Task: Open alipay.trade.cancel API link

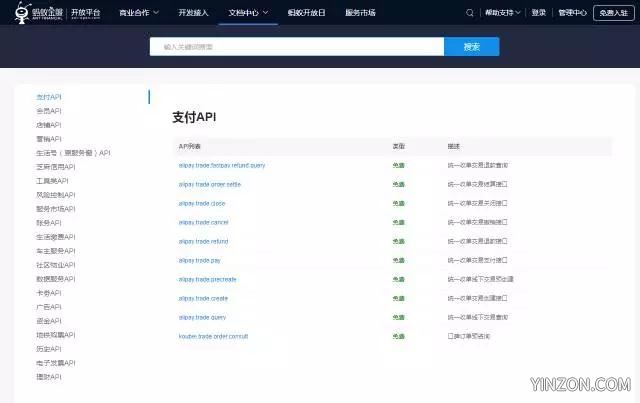Action: (x=203, y=223)
